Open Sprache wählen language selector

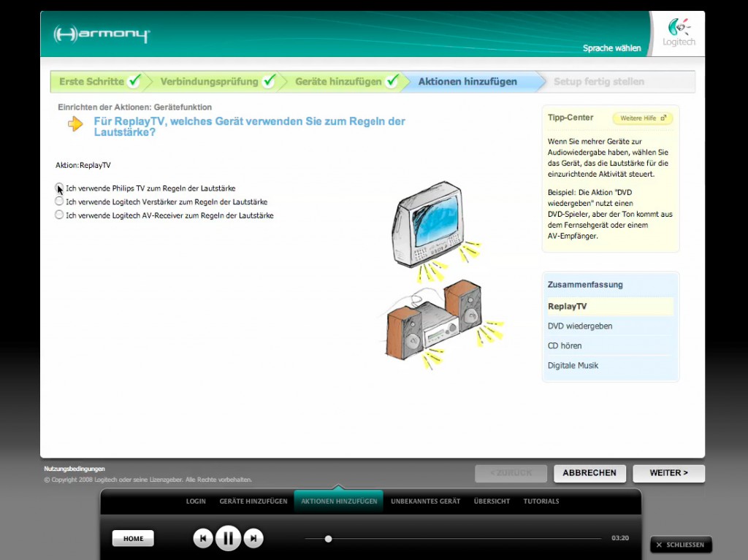coord(611,48)
